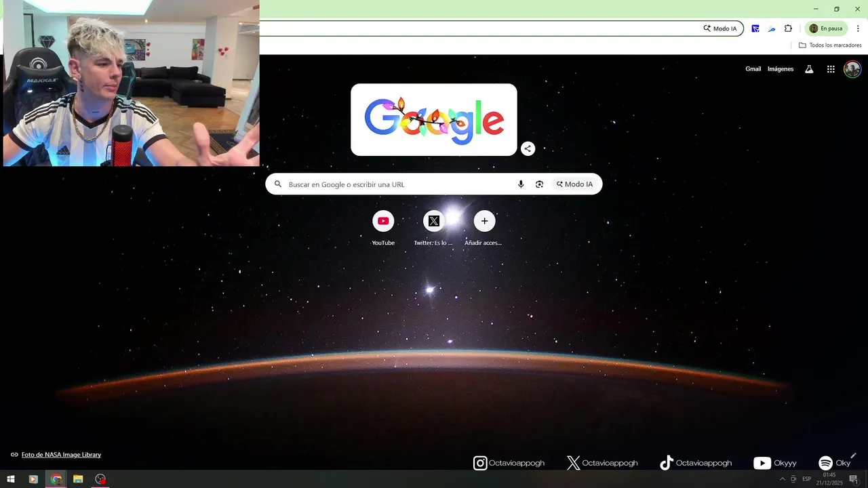Image resolution: width=868 pixels, height=488 pixels.
Task: Open Google account profile picture
Action: point(852,69)
